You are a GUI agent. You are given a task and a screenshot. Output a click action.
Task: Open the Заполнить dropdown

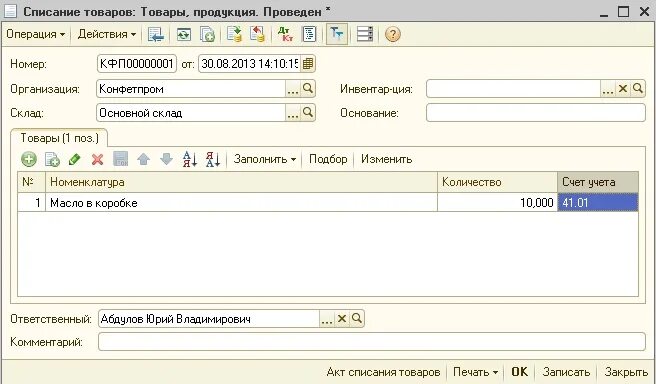(x=265, y=159)
